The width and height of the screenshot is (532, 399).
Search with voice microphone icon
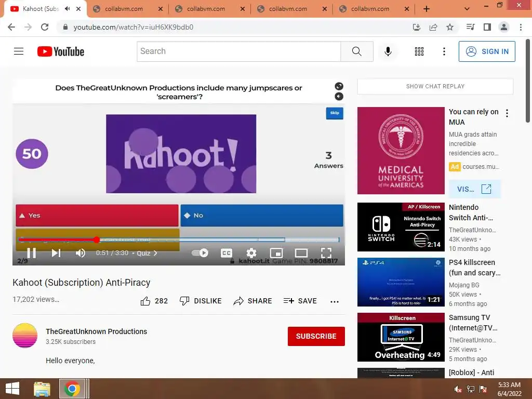388,51
